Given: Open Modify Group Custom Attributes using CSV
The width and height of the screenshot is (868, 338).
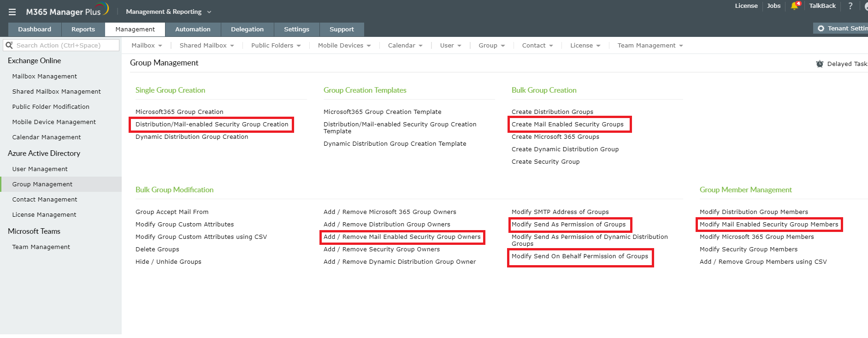Looking at the screenshot, I should (x=201, y=237).
